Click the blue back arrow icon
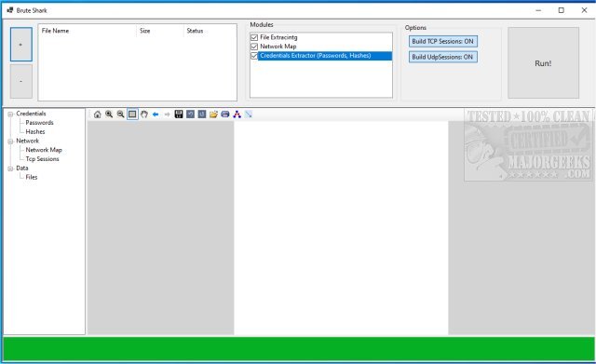 pos(156,114)
